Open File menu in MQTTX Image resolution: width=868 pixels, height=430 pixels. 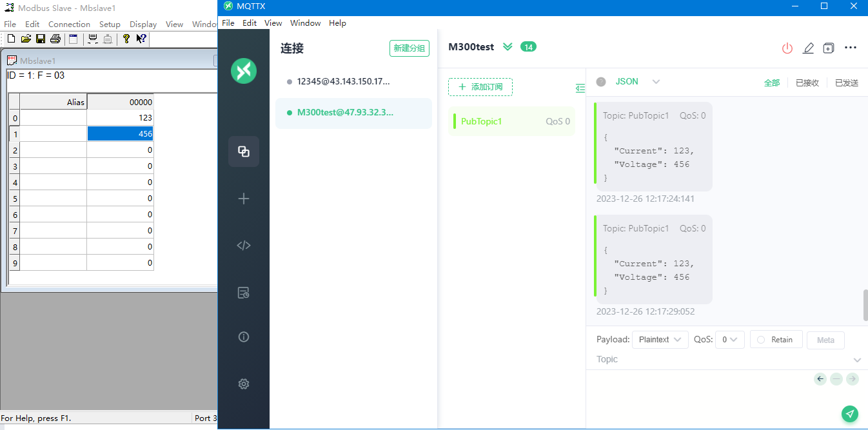[228, 23]
